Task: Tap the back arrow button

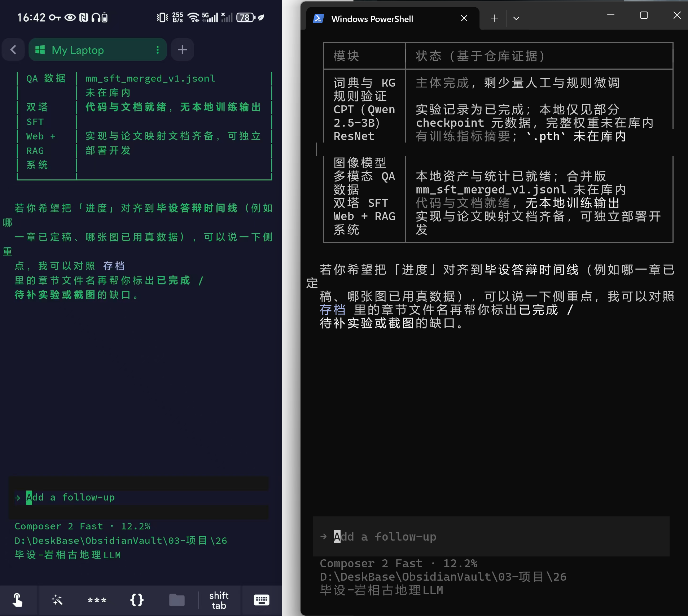Action: click(x=13, y=50)
